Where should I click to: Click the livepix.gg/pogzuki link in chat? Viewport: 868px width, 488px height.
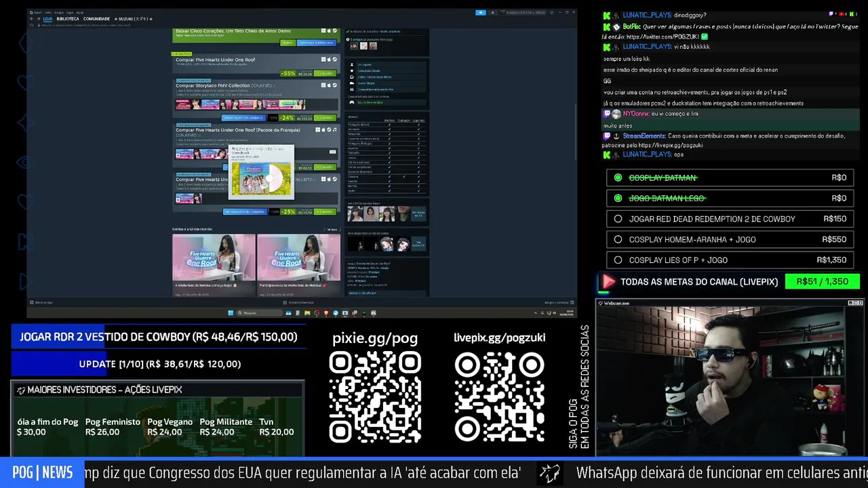669,145
